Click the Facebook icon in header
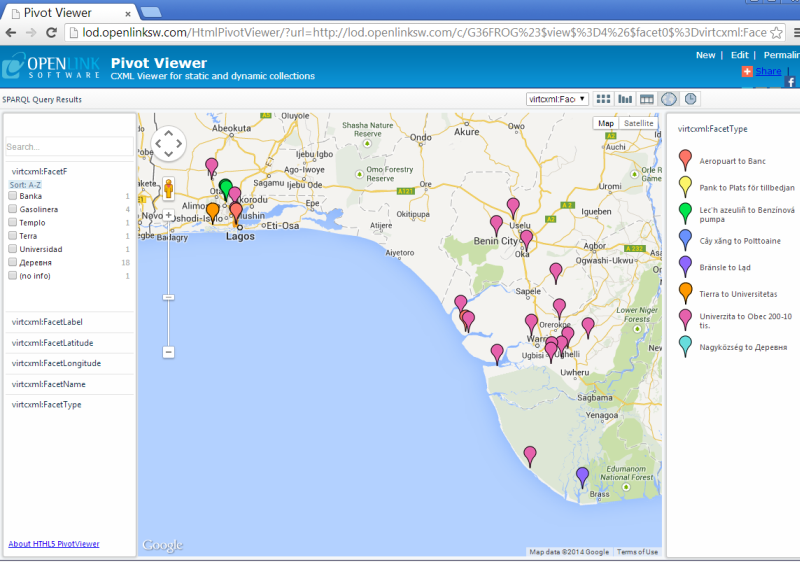800x562 pixels. tap(790, 81)
